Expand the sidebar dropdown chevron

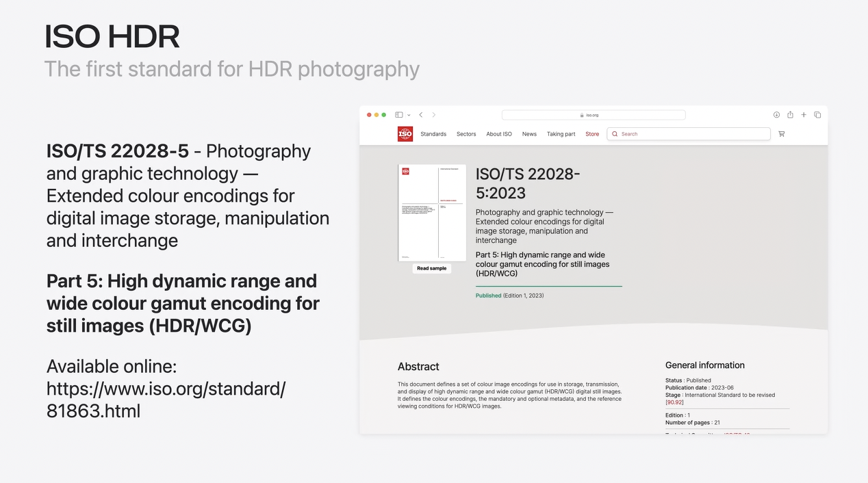(409, 115)
